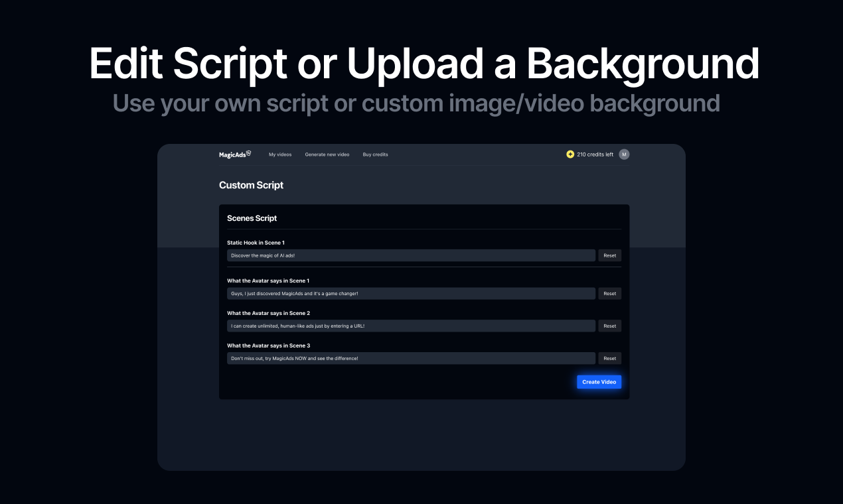Viewport: 843px width, 504px height.
Task: Click the What the Avatar says in Scene 2 label
Action: point(269,313)
